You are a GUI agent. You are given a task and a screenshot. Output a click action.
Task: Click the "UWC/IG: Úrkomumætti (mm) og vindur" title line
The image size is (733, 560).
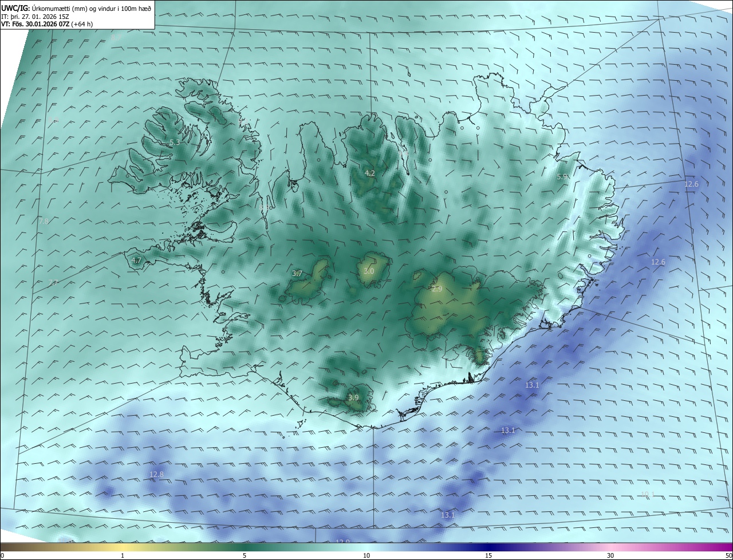coord(76,8)
